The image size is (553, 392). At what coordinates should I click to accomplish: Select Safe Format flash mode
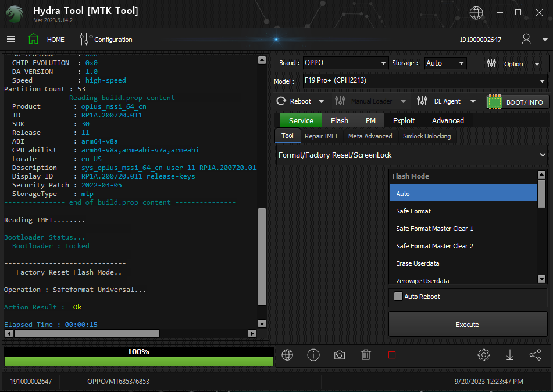(463, 211)
